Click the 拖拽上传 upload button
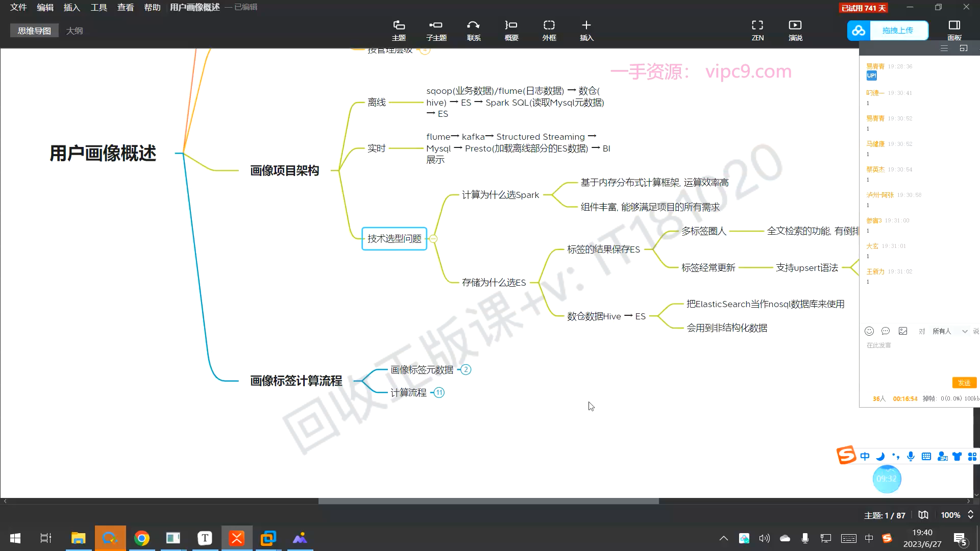 898,31
